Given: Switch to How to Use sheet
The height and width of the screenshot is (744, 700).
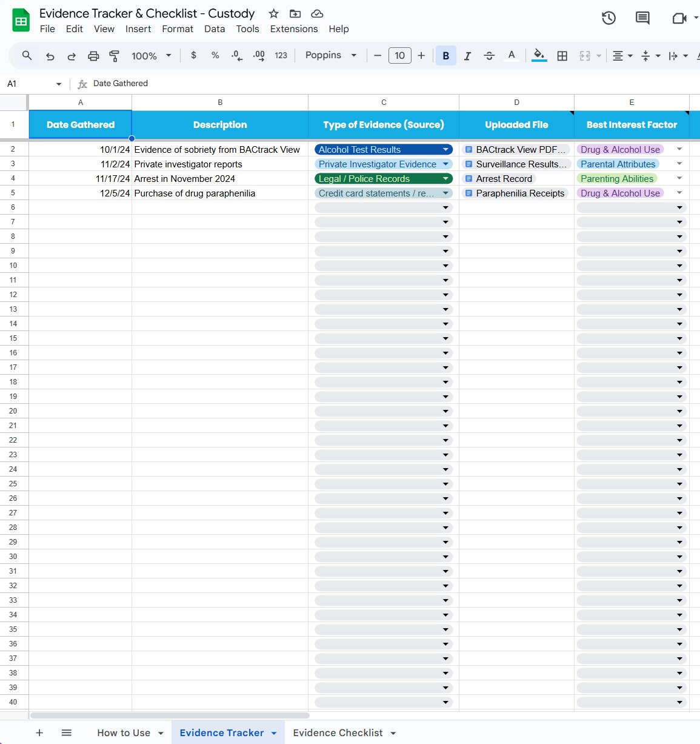Looking at the screenshot, I should pyautogui.click(x=124, y=732).
